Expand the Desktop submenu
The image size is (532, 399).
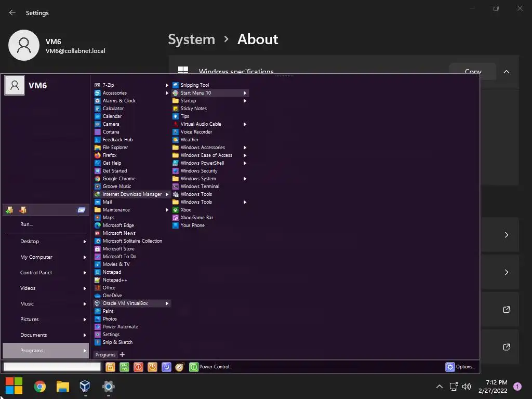[46, 242]
